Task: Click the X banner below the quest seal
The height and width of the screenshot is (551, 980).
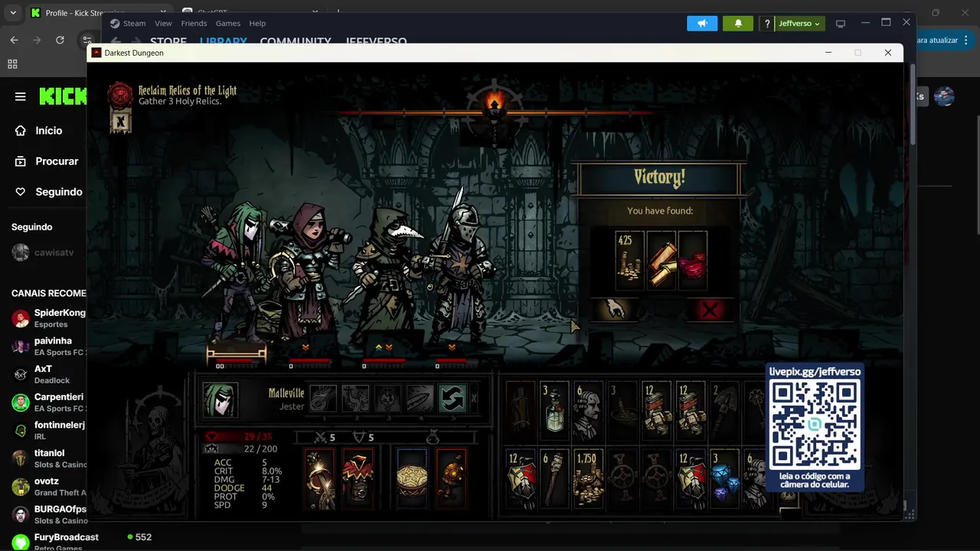Action: [x=120, y=121]
